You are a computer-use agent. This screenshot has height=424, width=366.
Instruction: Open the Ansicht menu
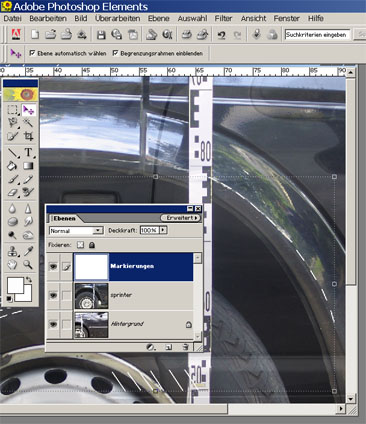click(x=253, y=18)
